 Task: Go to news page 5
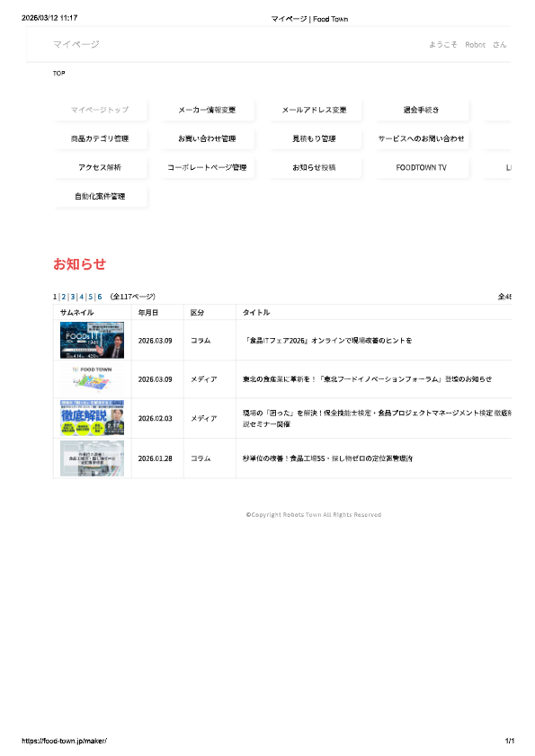pos(91,297)
